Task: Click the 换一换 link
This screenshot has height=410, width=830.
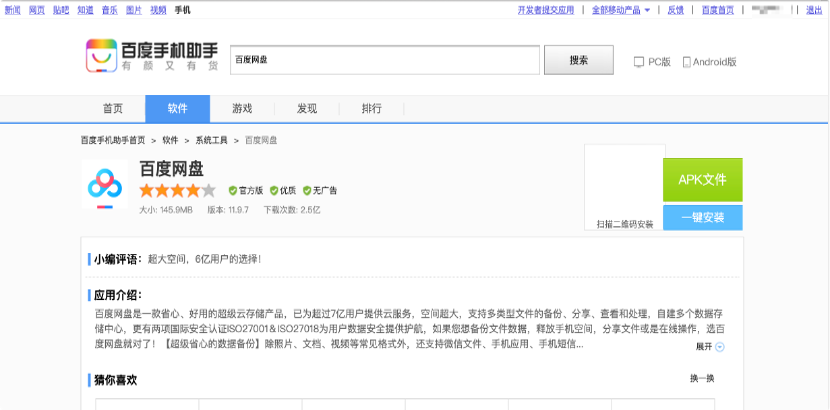Action: click(x=702, y=378)
